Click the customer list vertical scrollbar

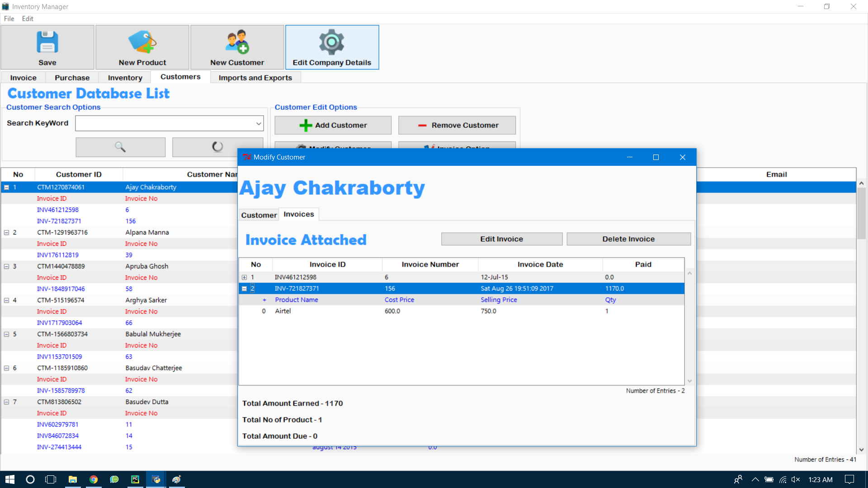point(861,212)
